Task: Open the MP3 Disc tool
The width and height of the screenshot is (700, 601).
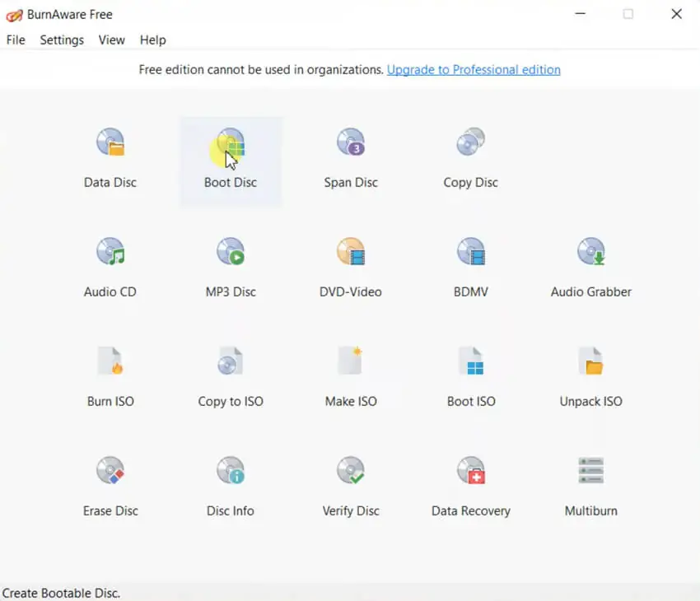Action: tap(231, 267)
